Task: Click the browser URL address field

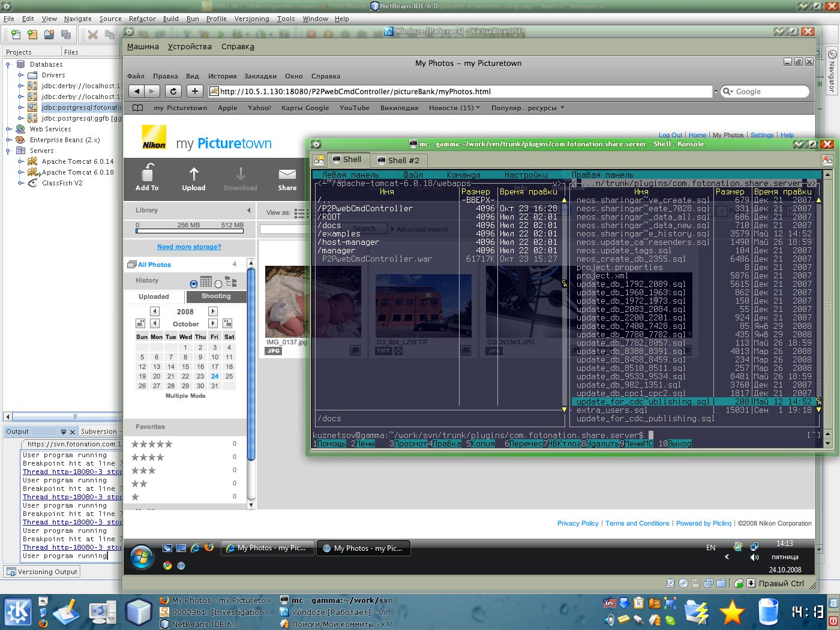Action: [460, 92]
